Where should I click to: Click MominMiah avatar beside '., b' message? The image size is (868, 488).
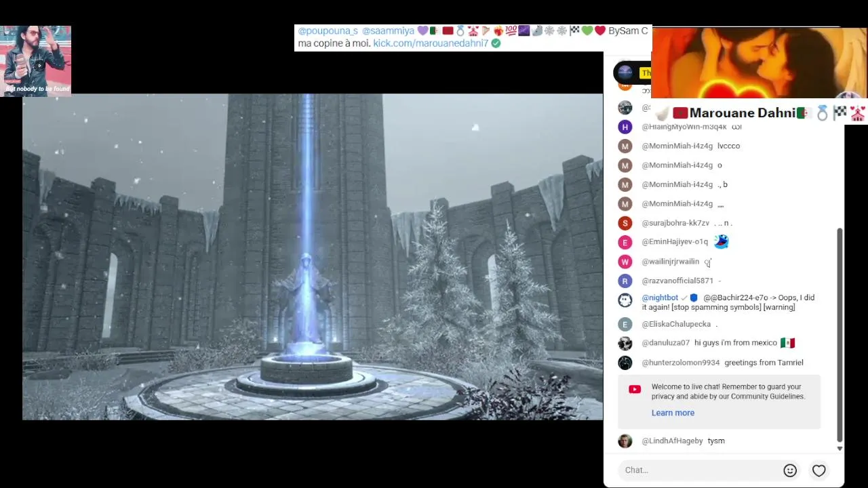[x=625, y=184]
